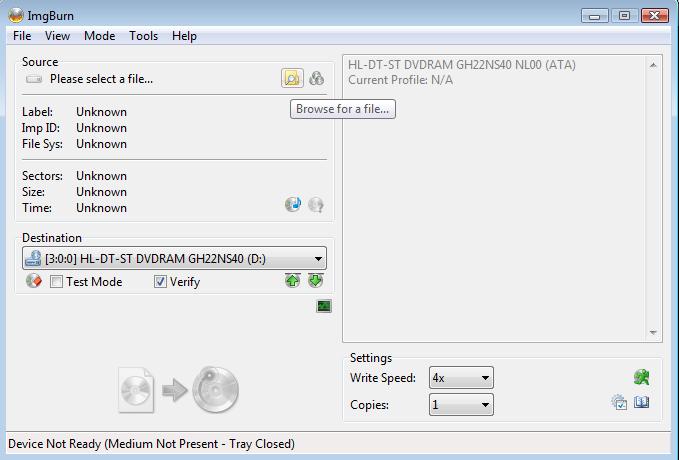This screenshot has height=460, width=679.
Task: Open the View menu
Action: (58, 36)
